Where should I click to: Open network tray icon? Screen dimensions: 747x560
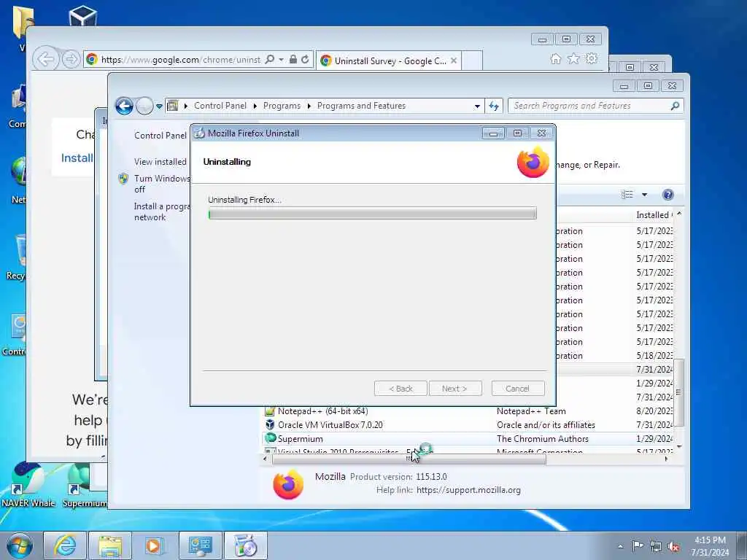pos(656,546)
